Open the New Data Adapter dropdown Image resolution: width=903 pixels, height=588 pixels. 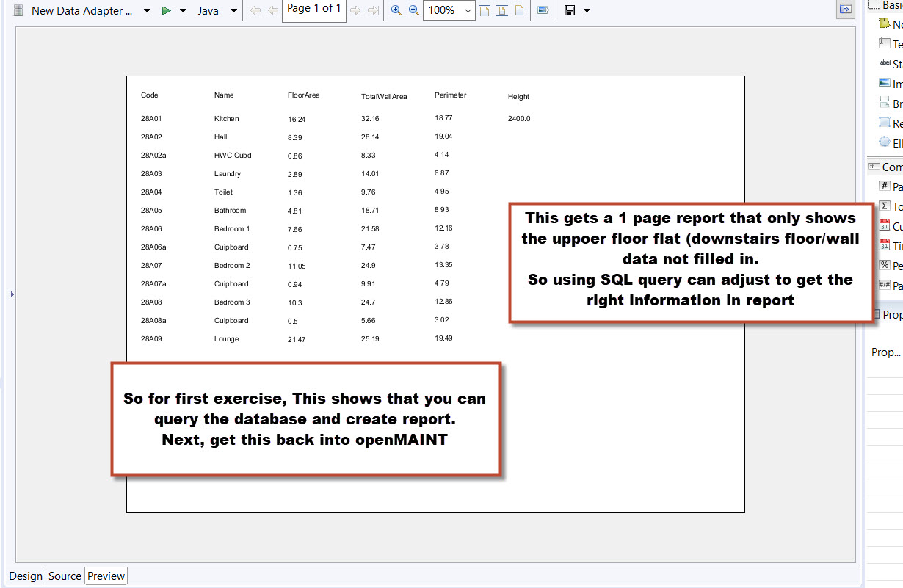coord(147,11)
